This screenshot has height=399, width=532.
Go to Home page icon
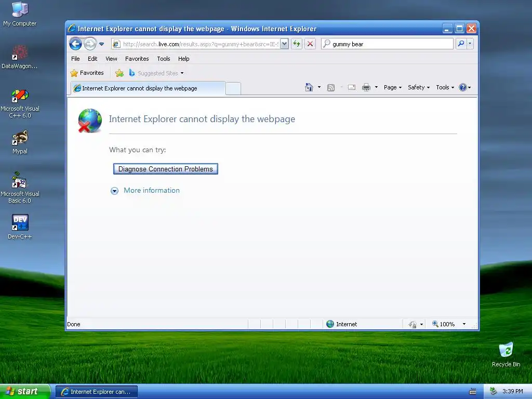[x=309, y=87]
